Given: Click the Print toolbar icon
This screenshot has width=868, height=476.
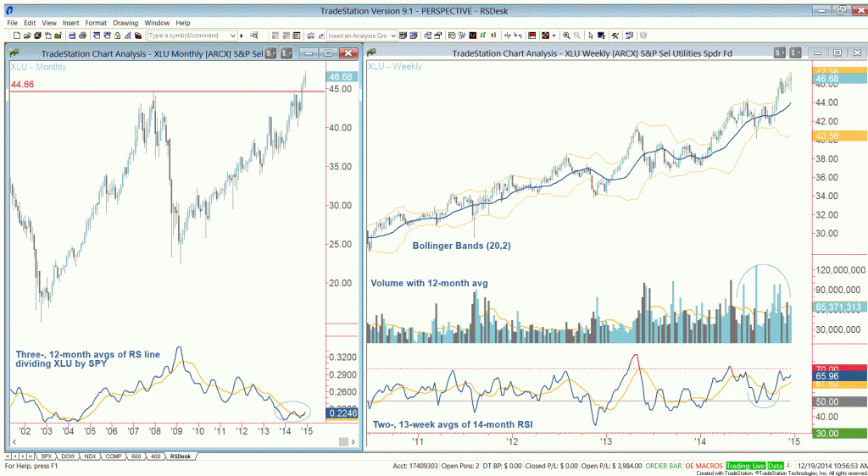Looking at the screenshot, I should pos(82,36).
